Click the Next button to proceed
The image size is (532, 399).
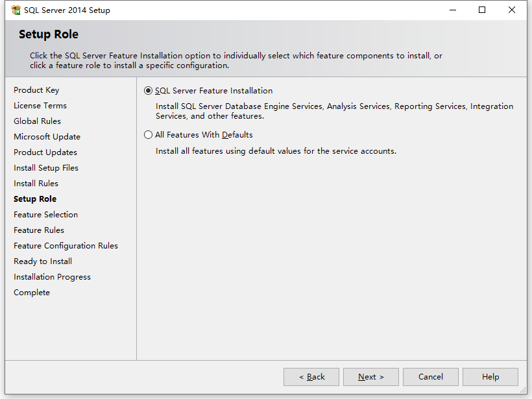tap(370, 376)
